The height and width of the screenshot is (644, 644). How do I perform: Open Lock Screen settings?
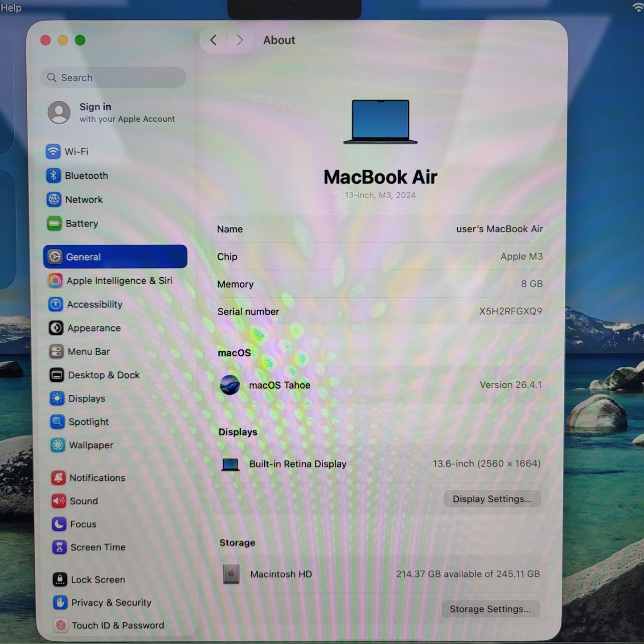tap(98, 579)
